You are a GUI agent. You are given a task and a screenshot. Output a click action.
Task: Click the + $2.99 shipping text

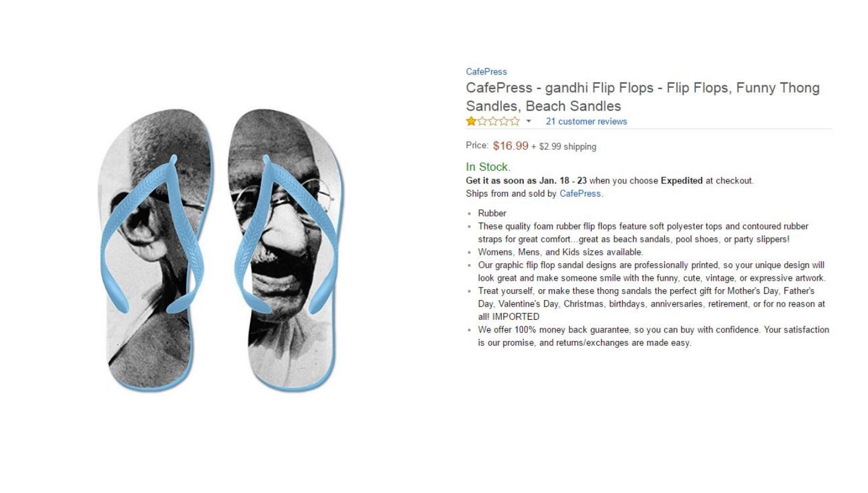(x=564, y=147)
